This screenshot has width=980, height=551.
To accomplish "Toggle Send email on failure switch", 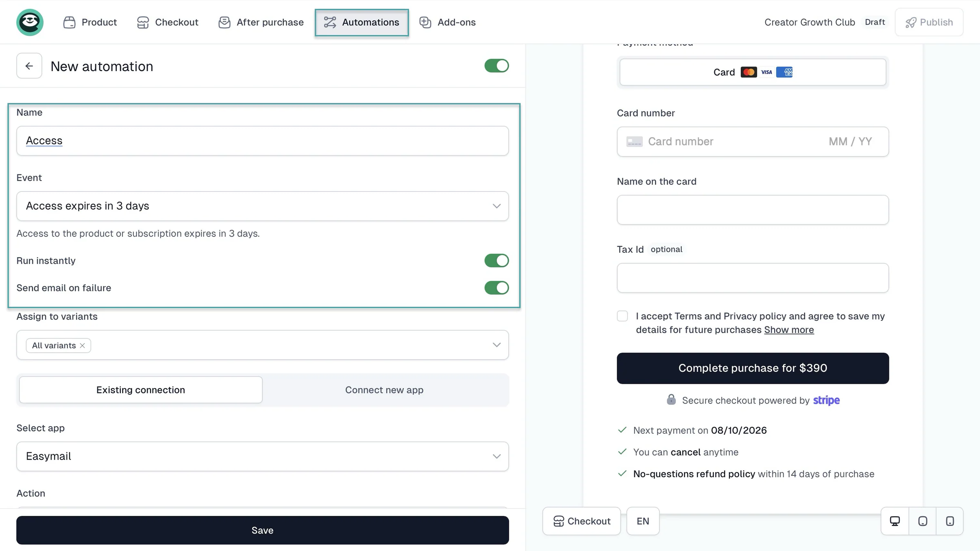I will 497,288.
